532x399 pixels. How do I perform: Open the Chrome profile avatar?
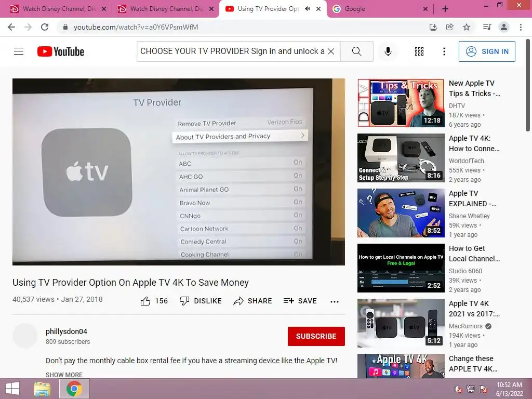[x=504, y=27]
